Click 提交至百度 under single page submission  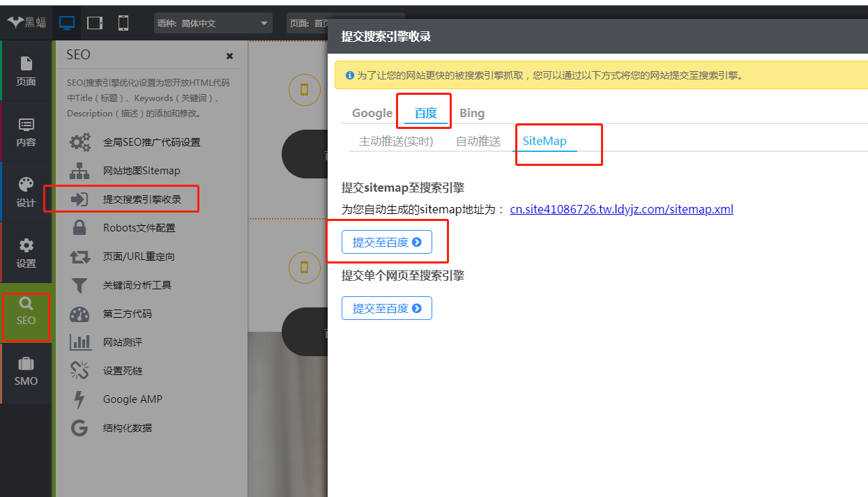click(387, 308)
